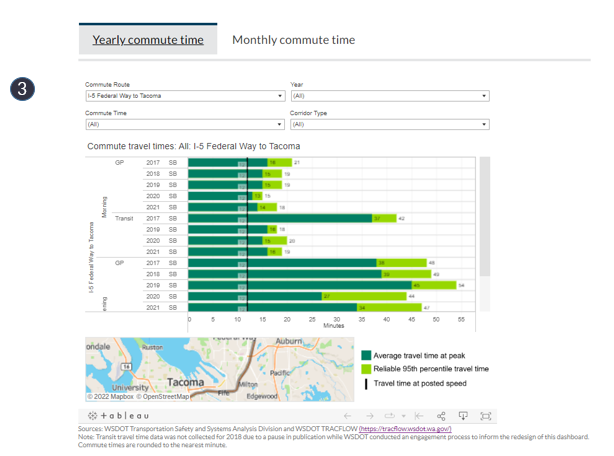The height and width of the screenshot is (456, 614).
Task: Switch to Monthly commute time tab
Action: tap(293, 40)
